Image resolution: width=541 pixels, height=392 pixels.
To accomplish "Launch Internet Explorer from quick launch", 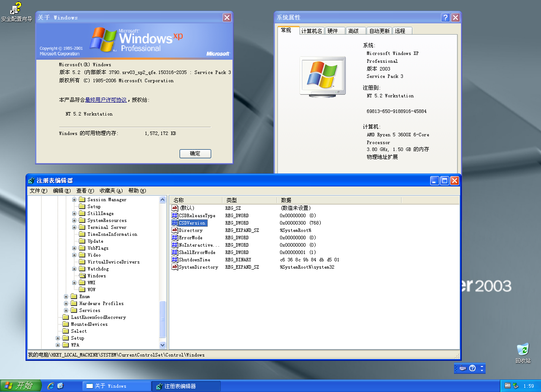I will [x=51, y=386].
